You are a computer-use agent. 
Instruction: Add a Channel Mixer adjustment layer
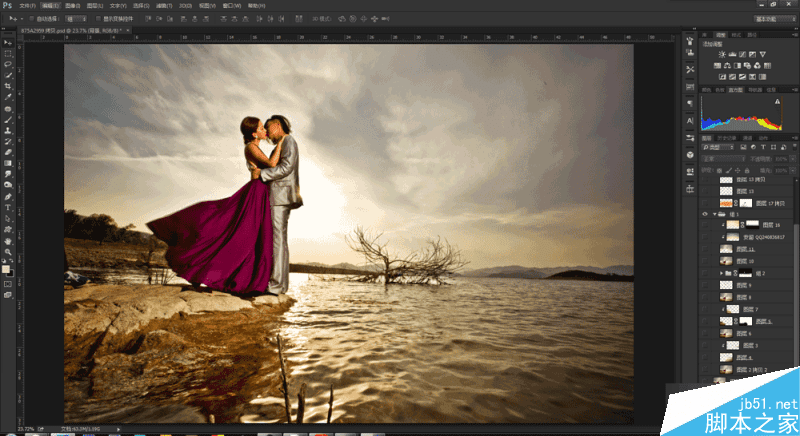(757, 66)
